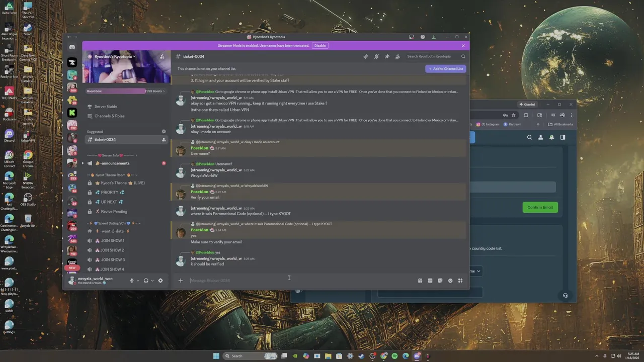Expand microphone input options arrow

138,281
